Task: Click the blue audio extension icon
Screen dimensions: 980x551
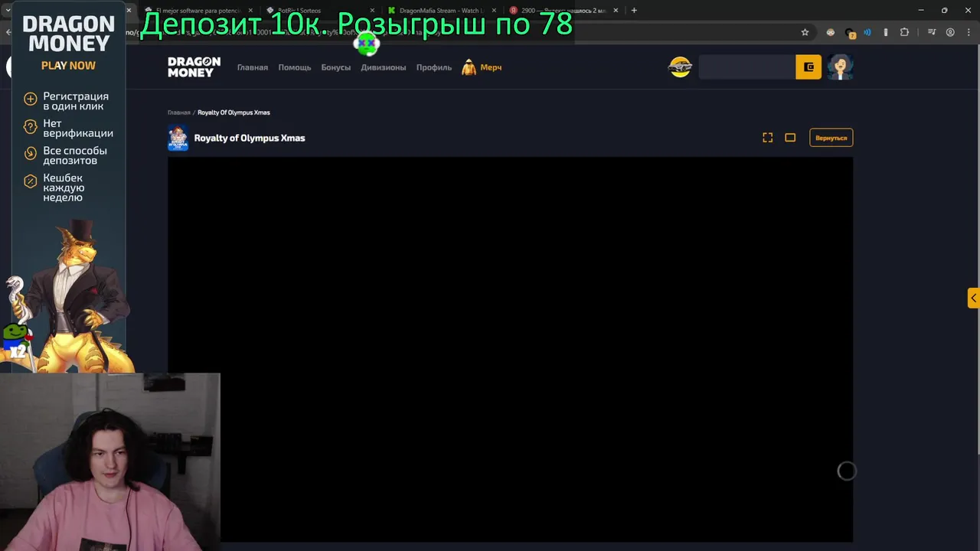Action: click(x=867, y=32)
